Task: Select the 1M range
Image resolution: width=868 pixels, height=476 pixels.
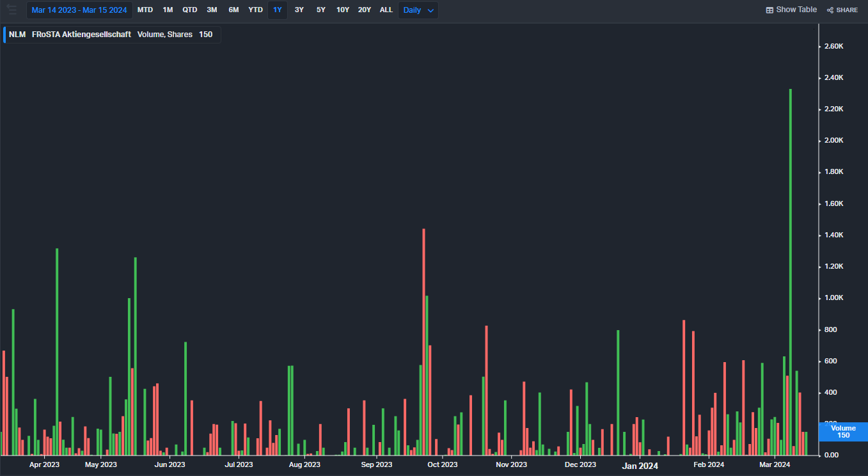Action: tap(168, 10)
